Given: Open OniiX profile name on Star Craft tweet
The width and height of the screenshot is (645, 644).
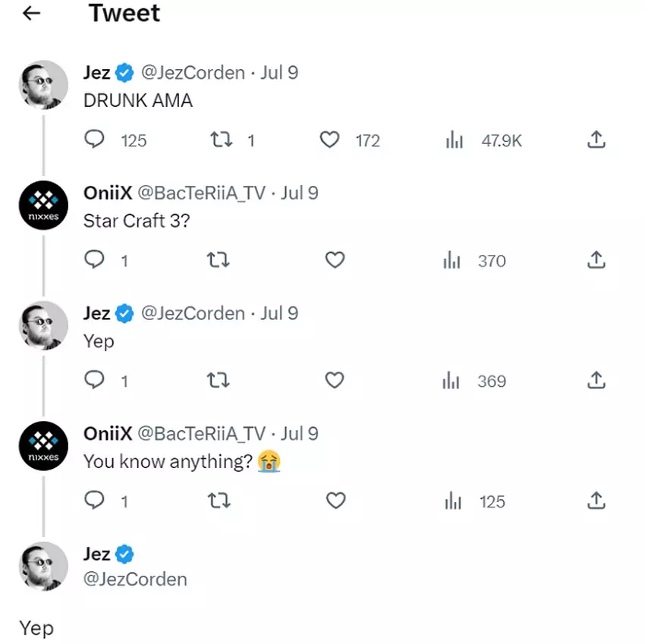Looking at the screenshot, I should [108, 193].
